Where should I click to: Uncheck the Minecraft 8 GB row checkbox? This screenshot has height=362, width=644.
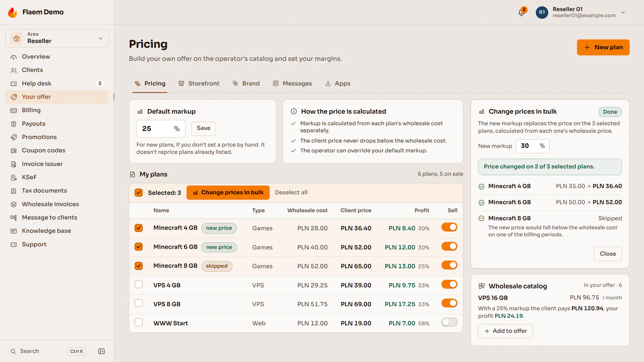click(x=138, y=266)
